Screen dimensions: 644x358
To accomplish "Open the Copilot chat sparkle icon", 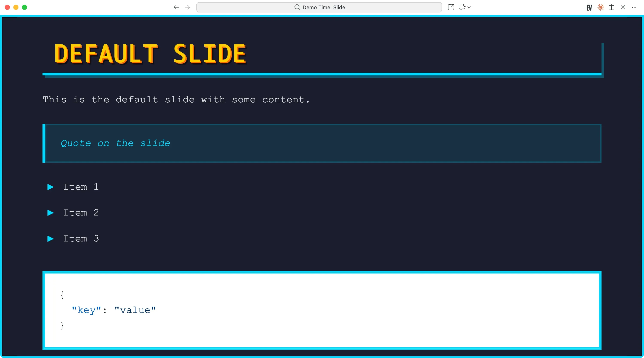I will tap(462, 7).
